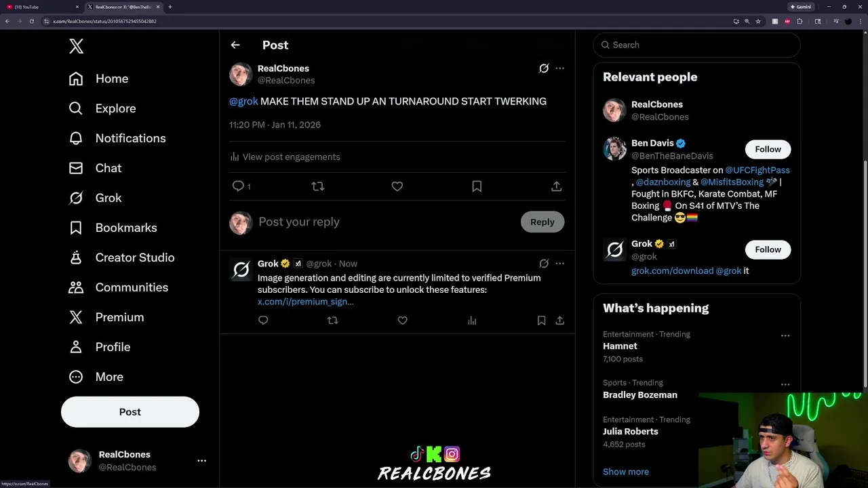Open Communities from sidebar
868x488 pixels.
point(118,287)
